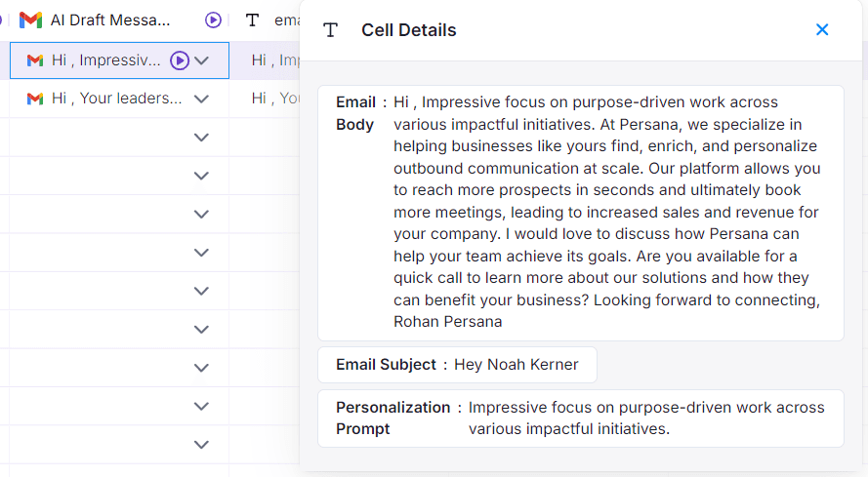
Task: Select the 'Hi , Impressiv...' draft message cell
Action: click(x=119, y=60)
